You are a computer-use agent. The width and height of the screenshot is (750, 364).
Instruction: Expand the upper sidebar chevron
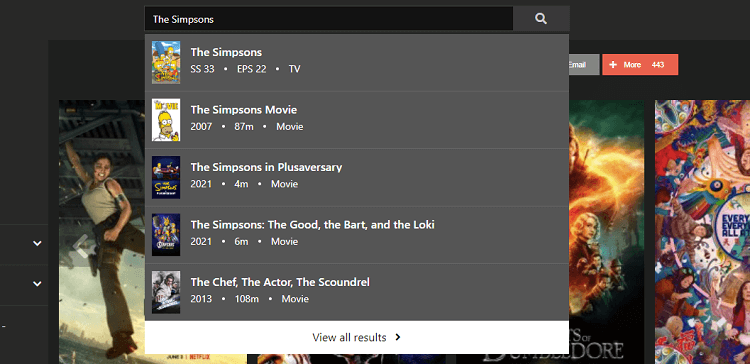click(37, 243)
